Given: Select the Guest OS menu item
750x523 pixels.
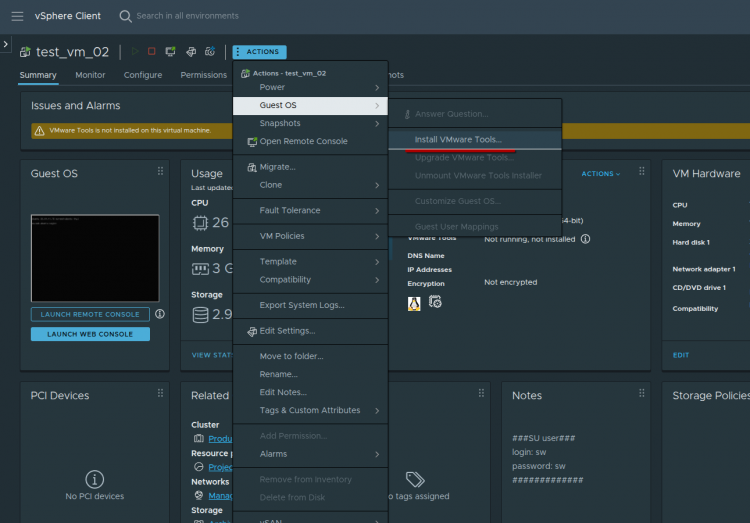Looking at the screenshot, I should point(310,105).
